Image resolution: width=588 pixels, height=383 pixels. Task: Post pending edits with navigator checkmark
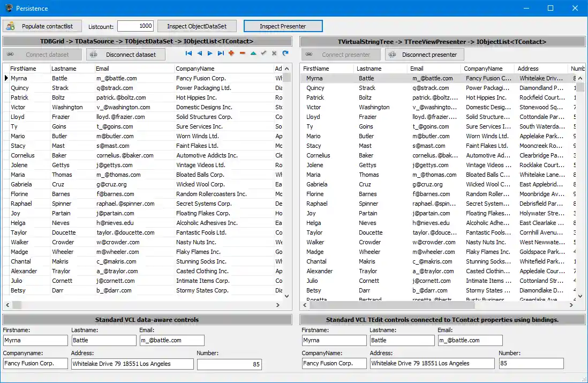[x=263, y=53]
